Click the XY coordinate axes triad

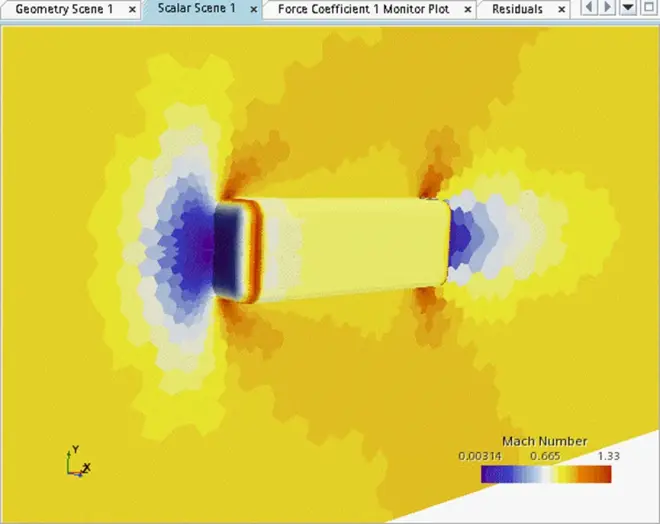click(x=78, y=462)
